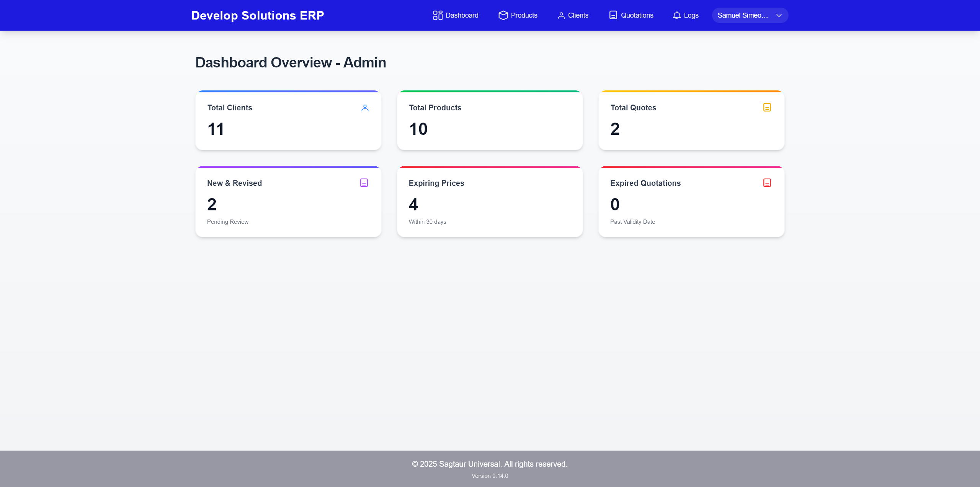This screenshot has width=980, height=487.
Task: Click the Develop Solutions ERP title link
Action: (258, 15)
